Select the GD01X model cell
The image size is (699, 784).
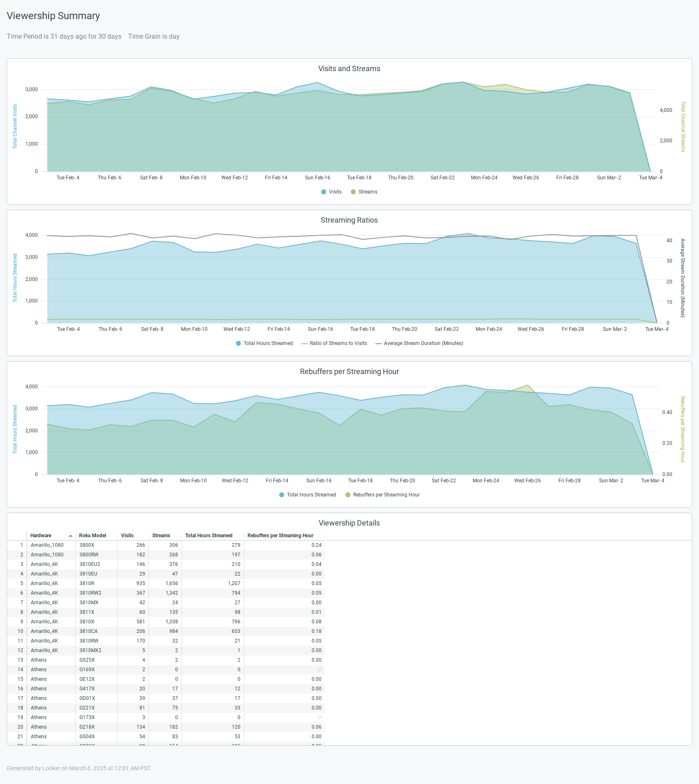97,698
